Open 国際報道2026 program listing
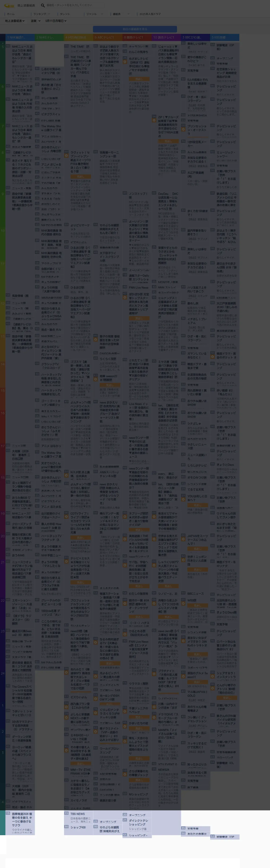This screenshot has width=270, height=868. [x=22, y=819]
